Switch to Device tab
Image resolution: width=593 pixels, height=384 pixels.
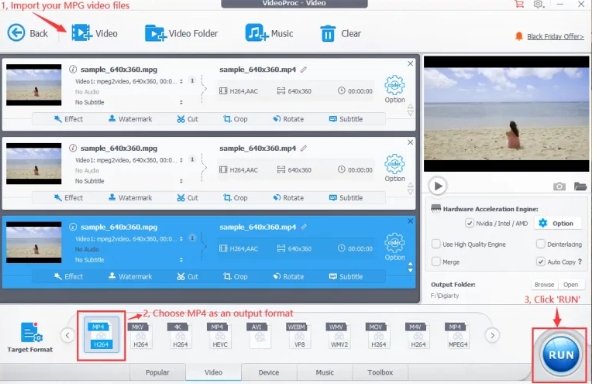click(269, 372)
